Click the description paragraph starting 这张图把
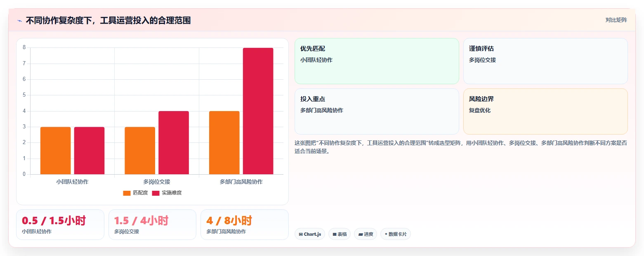This screenshot has height=256, width=644. 461,147
